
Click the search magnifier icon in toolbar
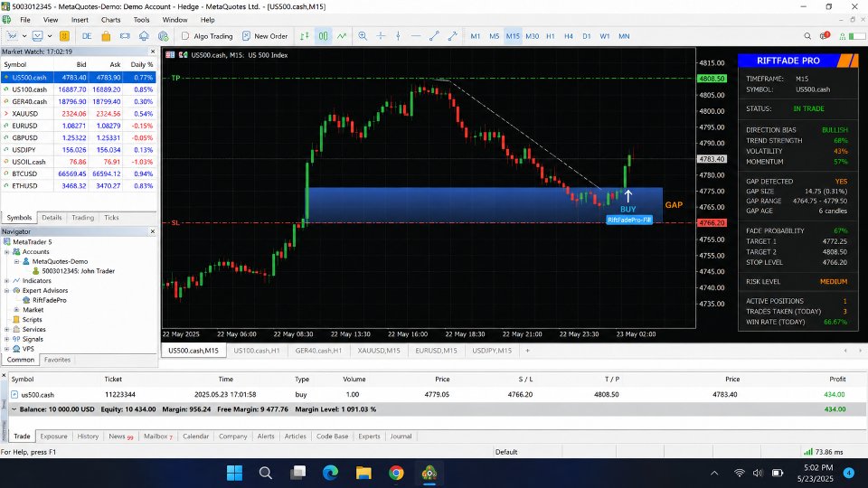[x=807, y=36]
